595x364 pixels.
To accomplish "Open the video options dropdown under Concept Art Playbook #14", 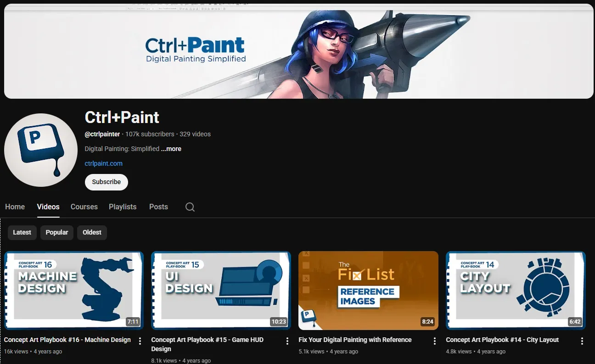I will pyautogui.click(x=582, y=341).
